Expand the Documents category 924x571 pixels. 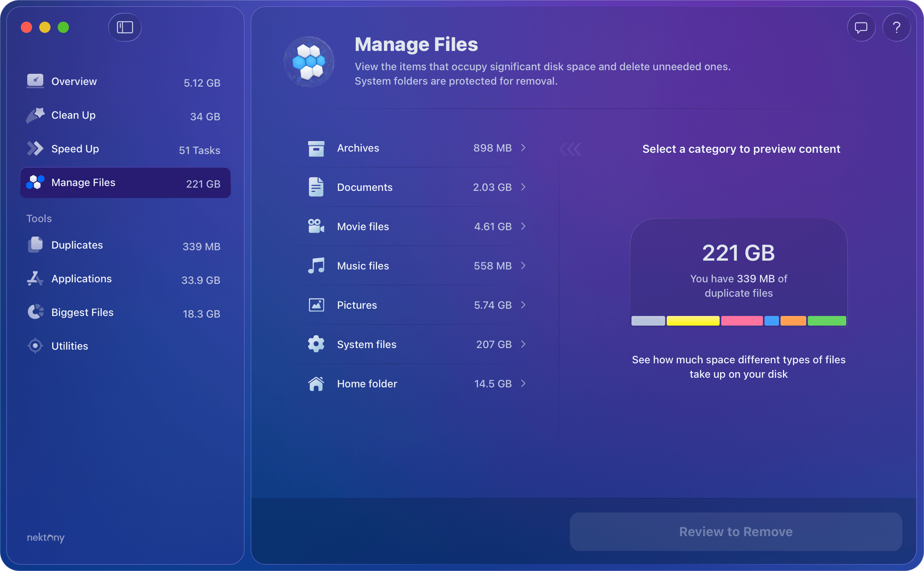[523, 187]
